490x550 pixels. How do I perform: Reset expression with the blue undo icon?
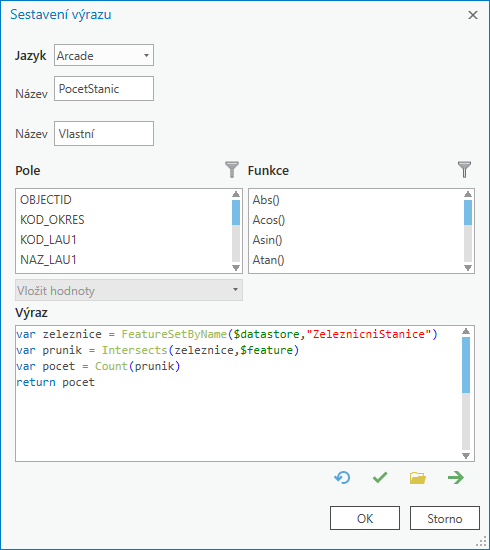[342, 477]
